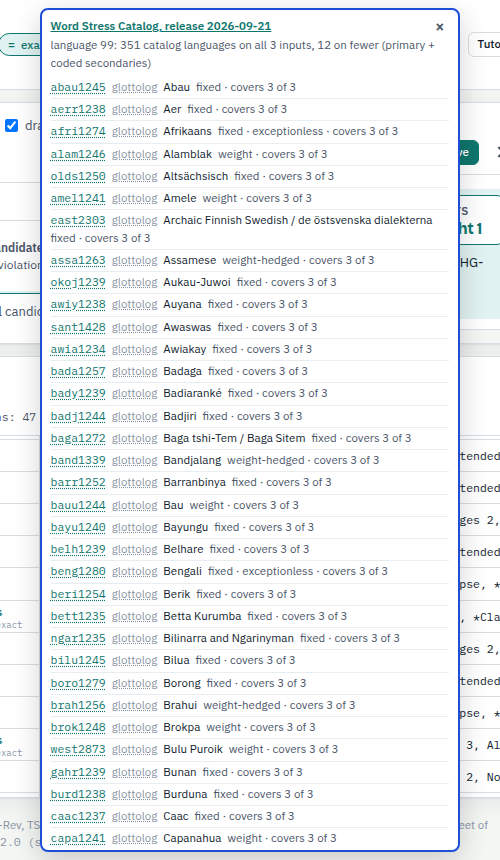Open the beng1280 code link for Bengali
This screenshot has width=500, height=860.
pyautogui.click(x=78, y=570)
